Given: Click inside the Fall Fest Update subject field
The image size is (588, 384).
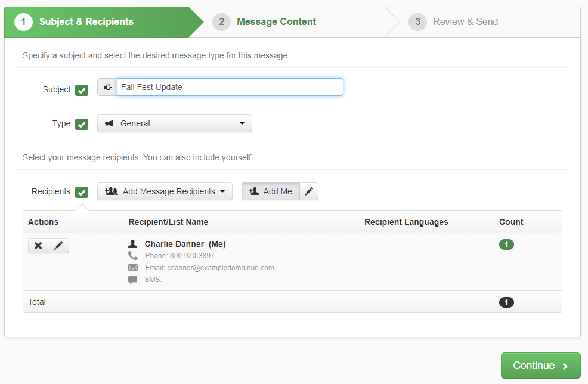Looking at the screenshot, I should point(230,87).
